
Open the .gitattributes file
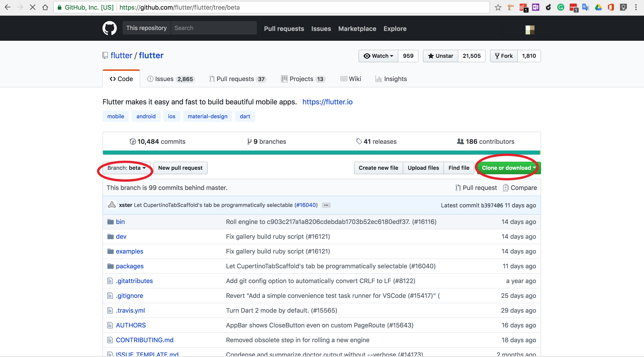click(134, 281)
